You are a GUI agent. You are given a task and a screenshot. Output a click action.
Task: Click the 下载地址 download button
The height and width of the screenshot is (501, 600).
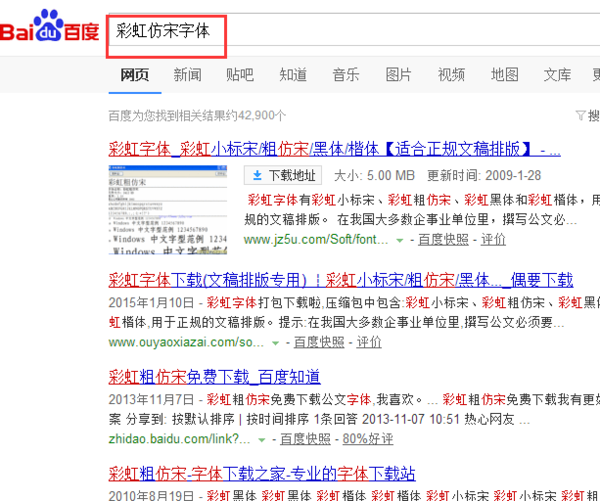tap(283, 175)
